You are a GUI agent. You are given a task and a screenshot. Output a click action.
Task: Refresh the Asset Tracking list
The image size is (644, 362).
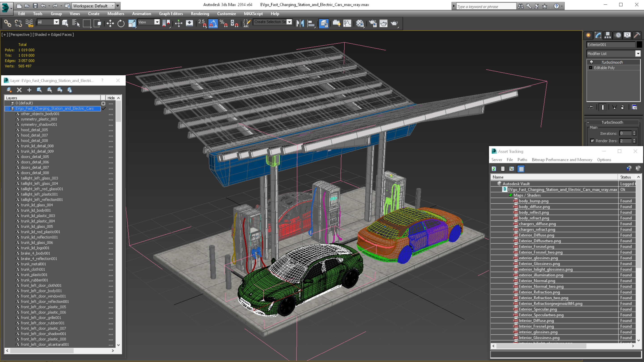(x=494, y=169)
